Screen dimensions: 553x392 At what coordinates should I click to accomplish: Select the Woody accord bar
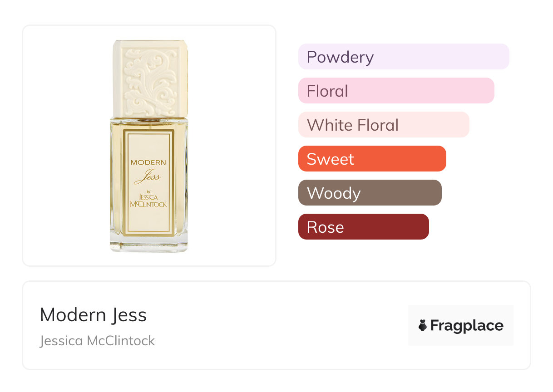click(x=370, y=193)
